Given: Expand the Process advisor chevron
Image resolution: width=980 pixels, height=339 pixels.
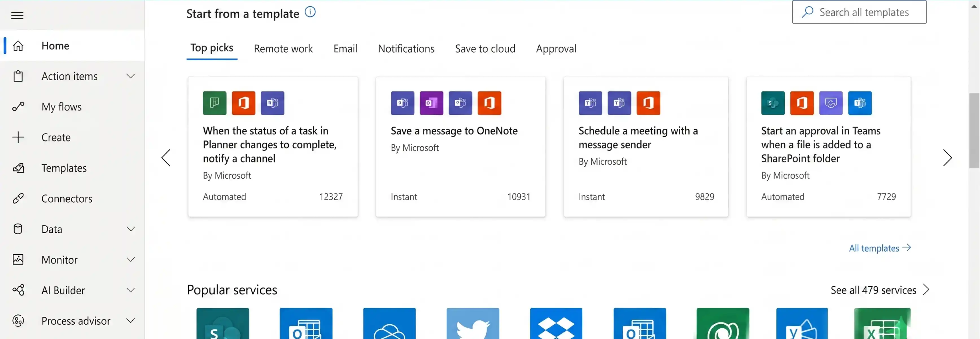Looking at the screenshot, I should click(130, 321).
